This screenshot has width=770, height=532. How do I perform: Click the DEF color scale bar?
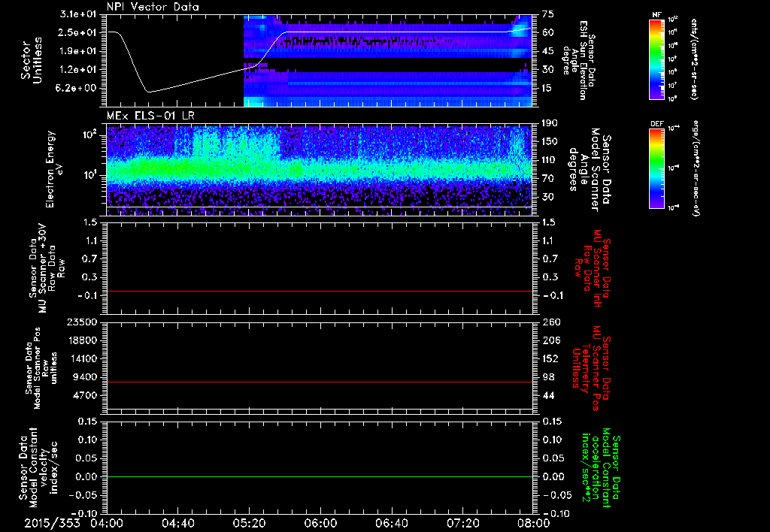656,168
